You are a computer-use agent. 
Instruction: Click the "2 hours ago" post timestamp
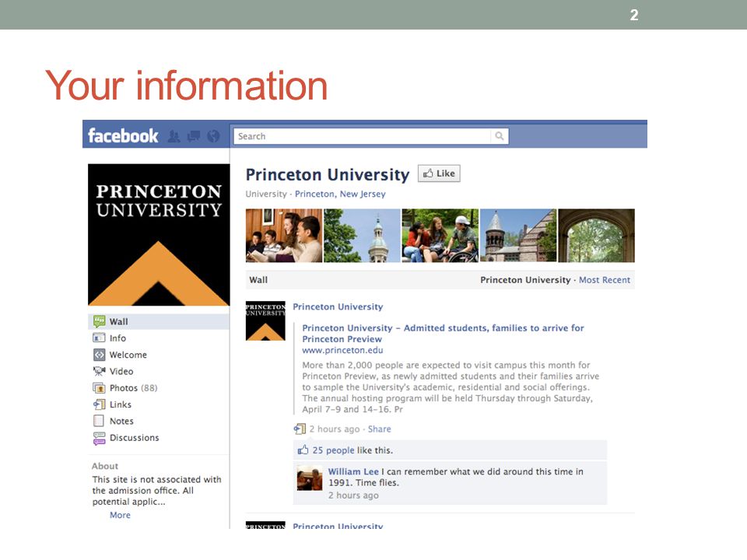click(335, 429)
